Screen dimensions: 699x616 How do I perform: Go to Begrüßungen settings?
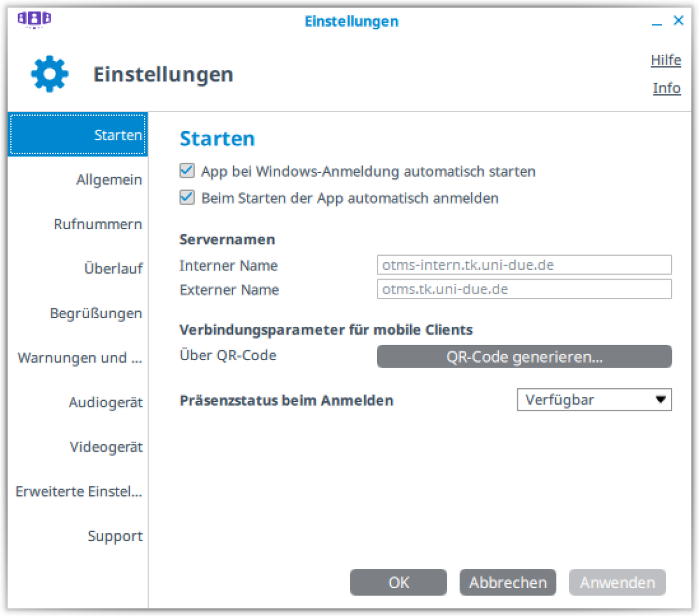(x=96, y=314)
